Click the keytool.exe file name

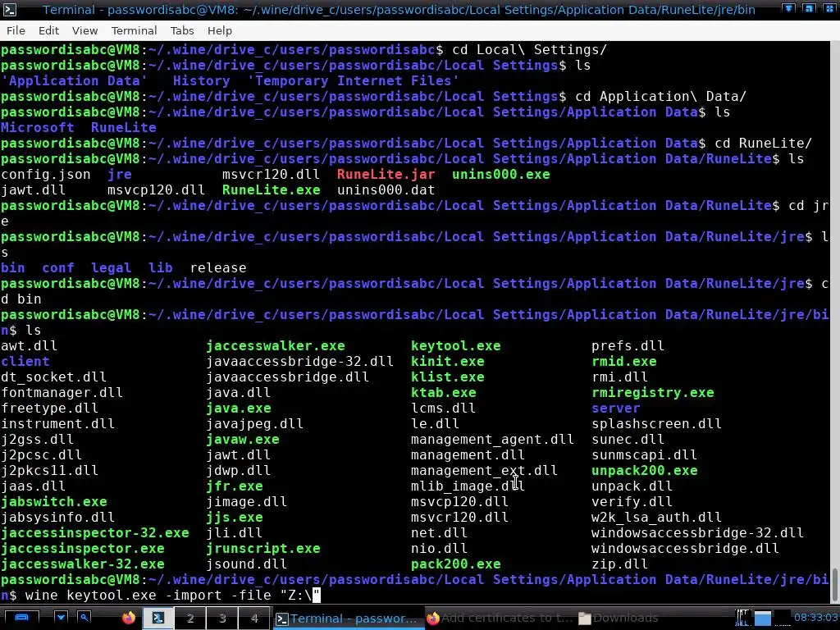click(456, 346)
